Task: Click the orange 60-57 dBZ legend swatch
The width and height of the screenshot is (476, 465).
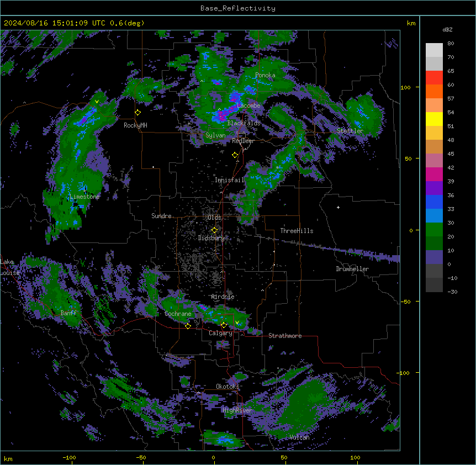Action: pyautogui.click(x=434, y=91)
